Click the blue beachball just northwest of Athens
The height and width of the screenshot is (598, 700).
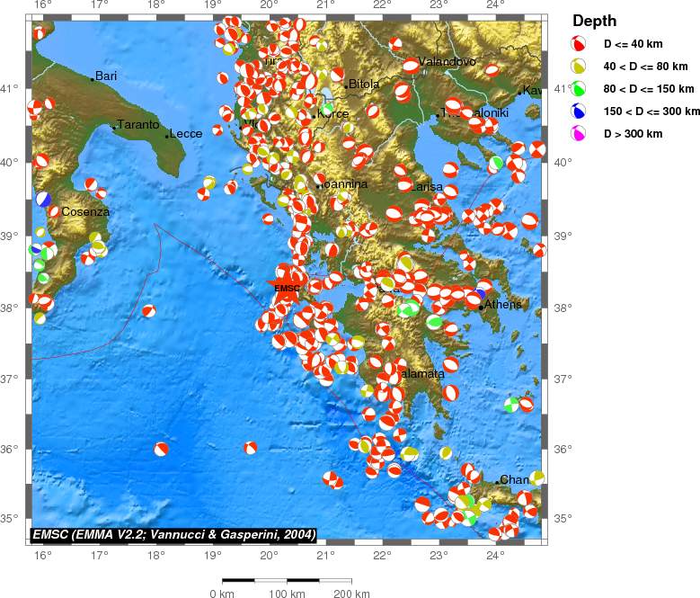tap(479, 295)
